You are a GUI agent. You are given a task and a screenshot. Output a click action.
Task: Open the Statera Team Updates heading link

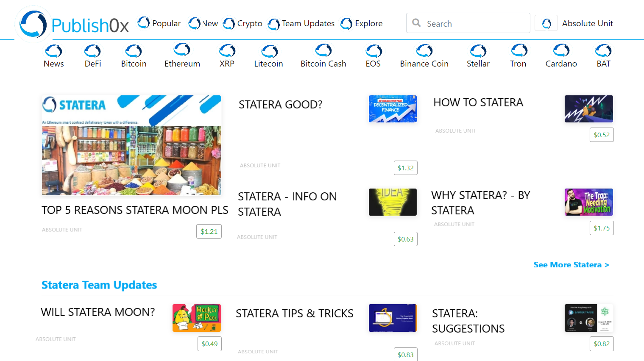click(x=99, y=285)
